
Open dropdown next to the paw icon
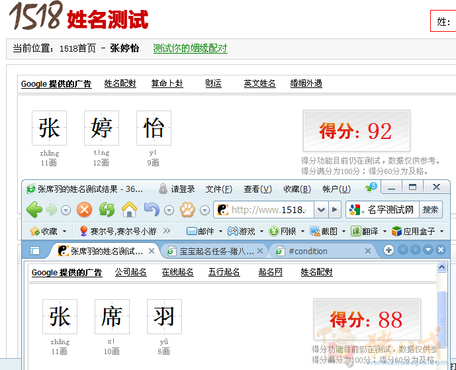coord(205,210)
